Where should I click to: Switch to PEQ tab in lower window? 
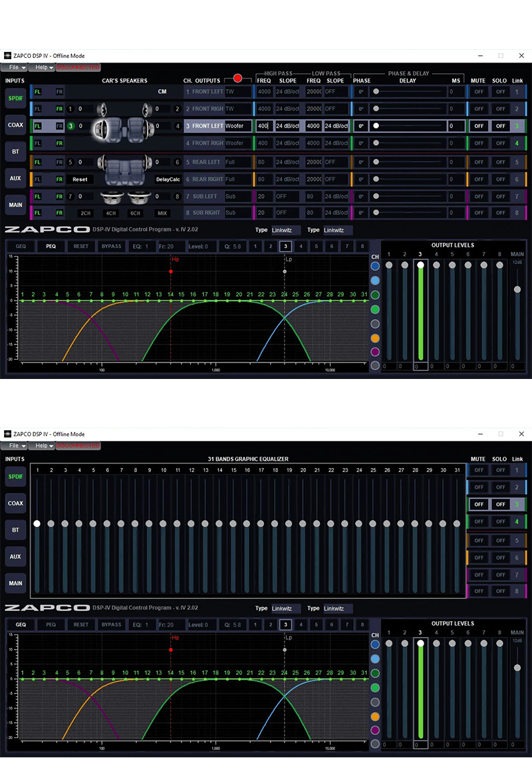pyautogui.click(x=51, y=624)
